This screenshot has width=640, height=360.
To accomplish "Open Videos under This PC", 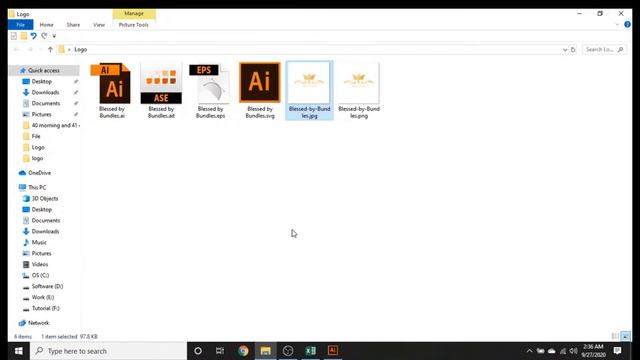I will (40, 264).
